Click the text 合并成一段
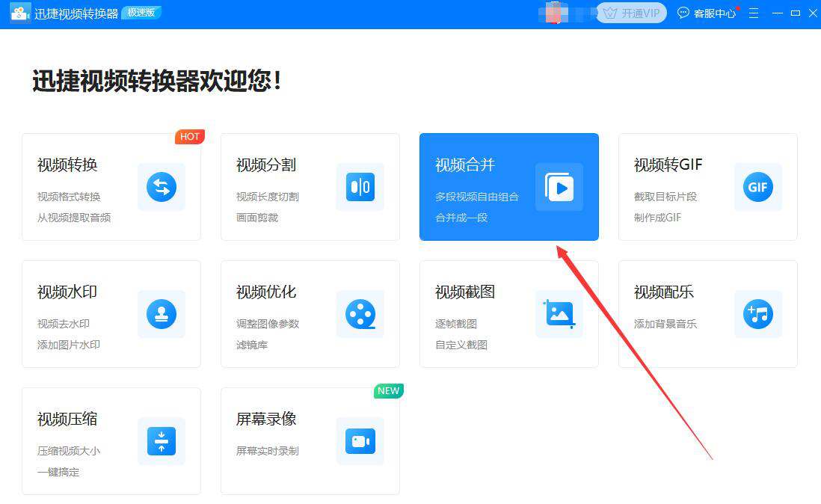Image resolution: width=821 pixels, height=504 pixels. 461,218
